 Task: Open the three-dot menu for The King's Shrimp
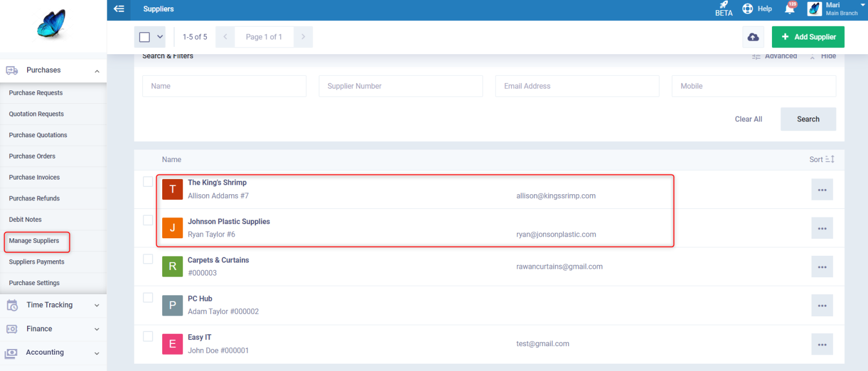[822, 190]
